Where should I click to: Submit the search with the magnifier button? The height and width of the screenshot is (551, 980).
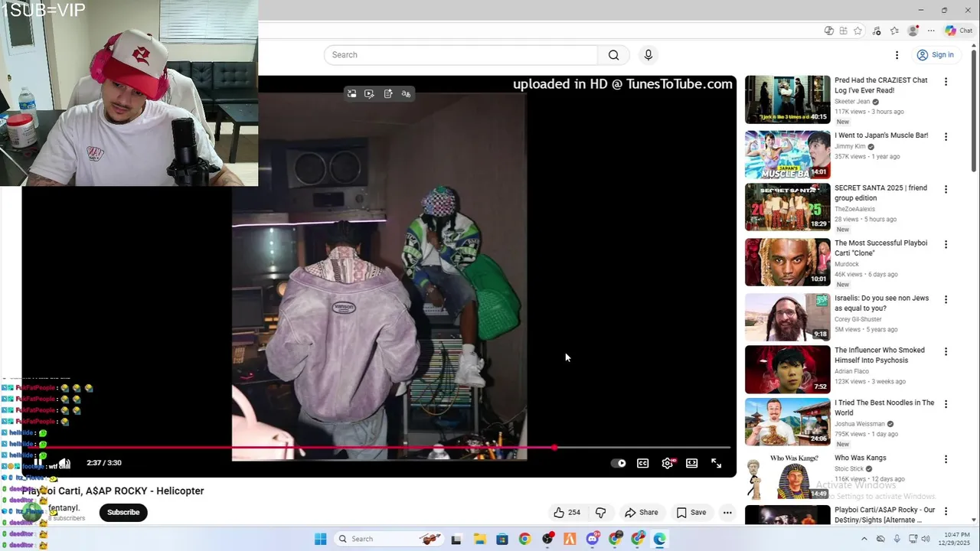tap(613, 55)
